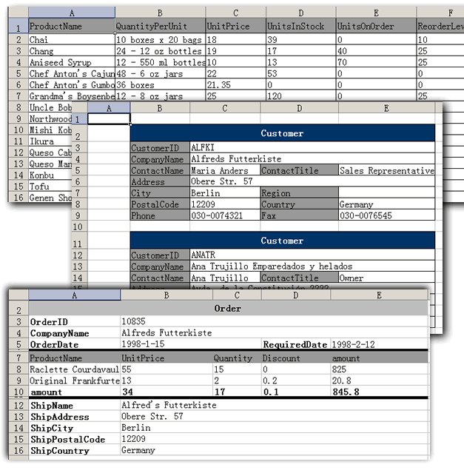This screenshot has height=476, width=464.
Task: Click the RequiredDate label cell
Action: point(296,344)
